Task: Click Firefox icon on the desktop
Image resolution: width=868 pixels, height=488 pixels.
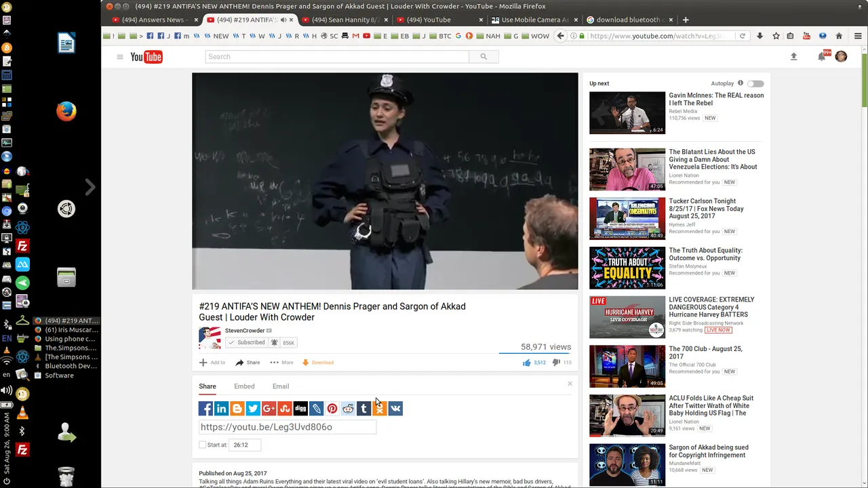Action: pyautogui.click(x=66, y=111)
